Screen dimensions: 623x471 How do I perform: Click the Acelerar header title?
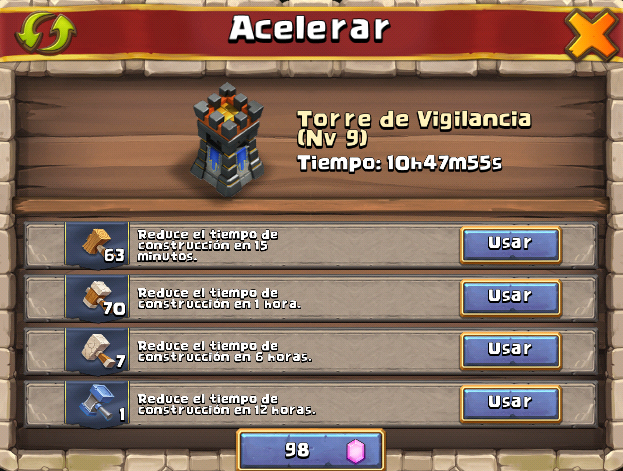[310, 29]
